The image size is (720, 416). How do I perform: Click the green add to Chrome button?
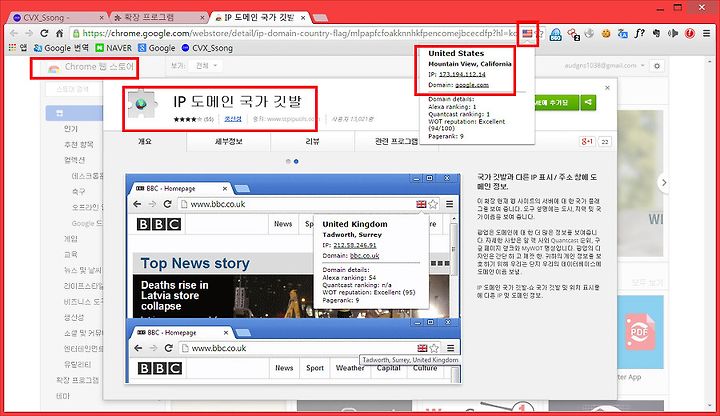(x=556, y=102)
